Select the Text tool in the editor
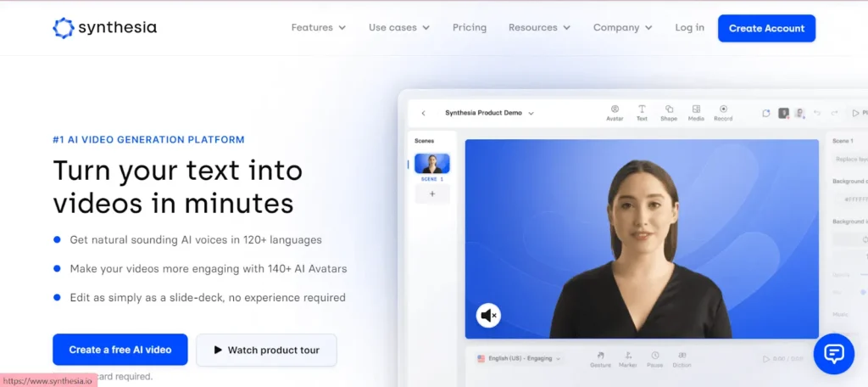 (642, 113)
